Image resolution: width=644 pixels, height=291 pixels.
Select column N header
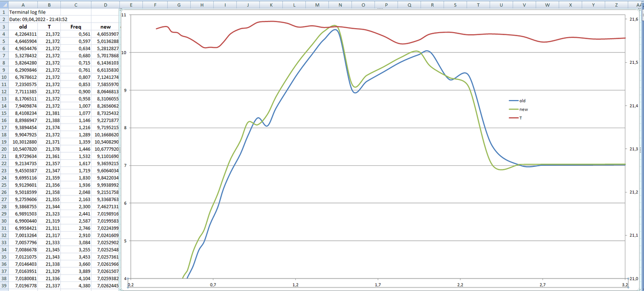click(340, 5)
